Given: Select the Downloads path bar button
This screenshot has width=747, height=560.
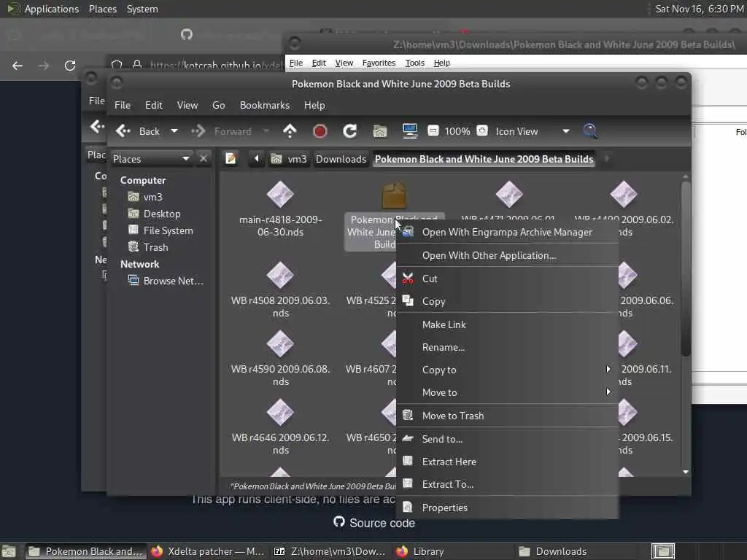Looking at the screenshot, I should 341,158.
